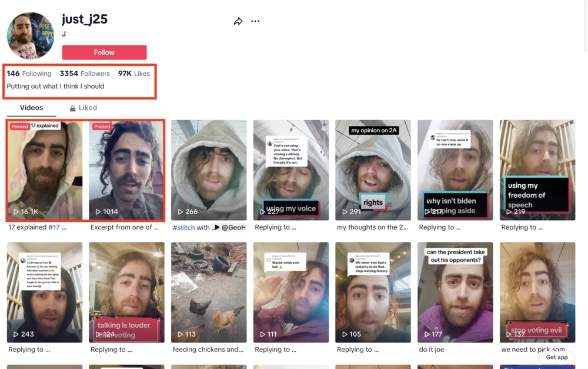
Task: Click the Pinned badge on first video
Action: (x=20, y=127)
